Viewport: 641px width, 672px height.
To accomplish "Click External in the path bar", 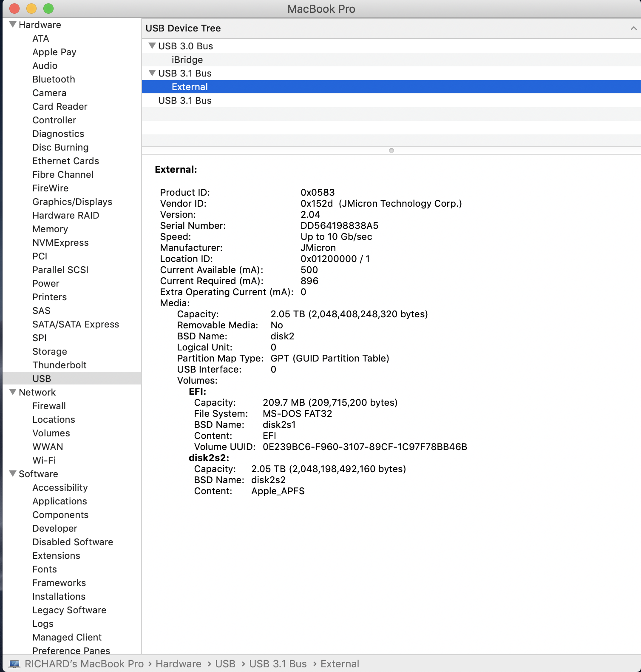I will coord(340,664).
